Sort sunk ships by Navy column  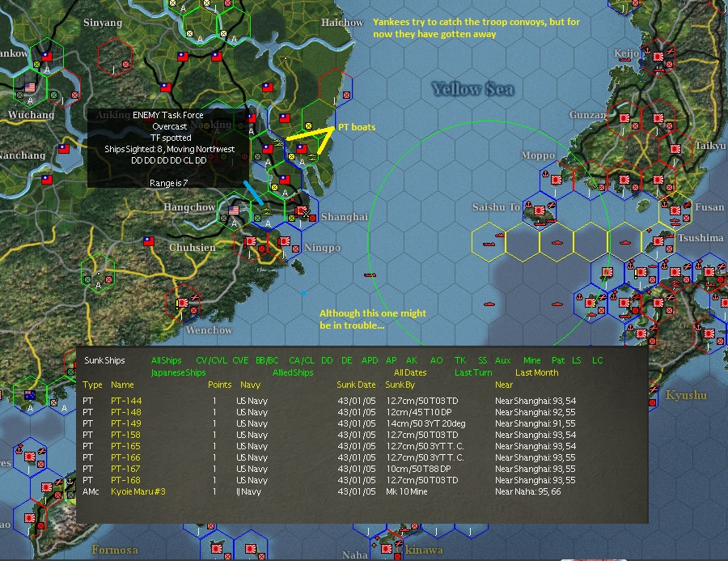pyautogui.click(x=250, y=385)
